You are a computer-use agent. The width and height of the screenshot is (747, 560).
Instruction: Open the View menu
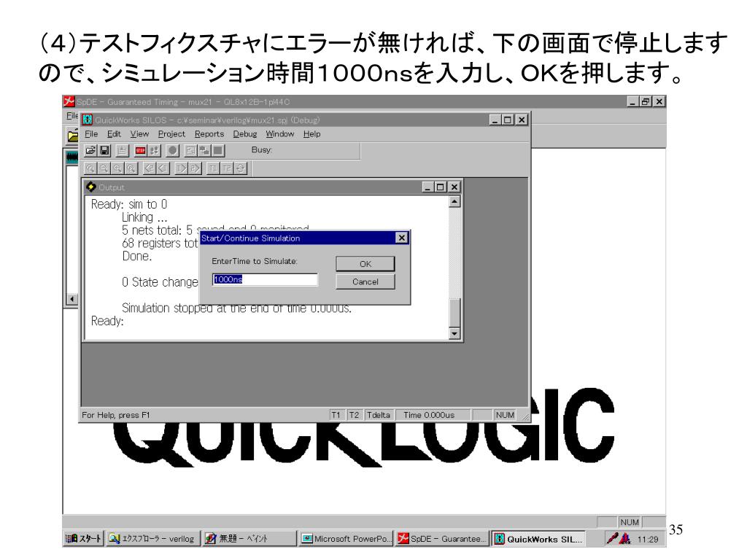coord(139,134)
